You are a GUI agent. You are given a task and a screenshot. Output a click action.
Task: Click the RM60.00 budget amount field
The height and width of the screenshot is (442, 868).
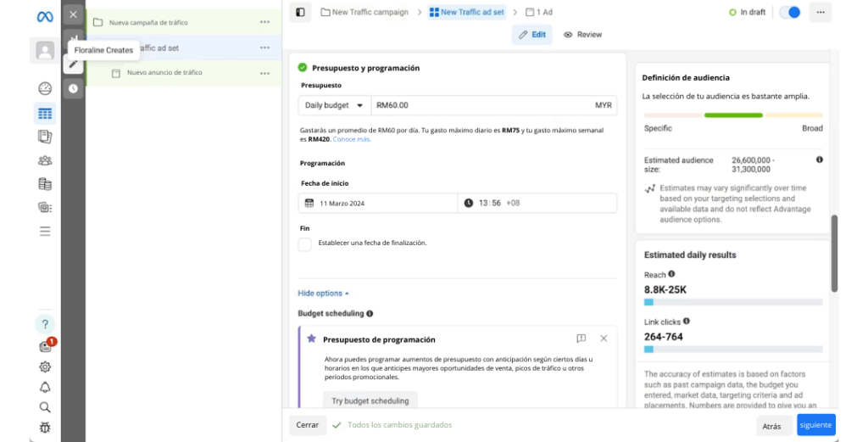point(479,105)
